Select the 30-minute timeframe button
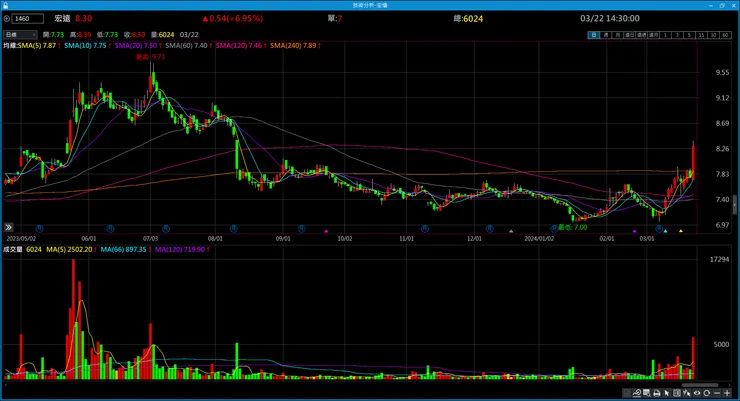740x401 pixels. 714,35
